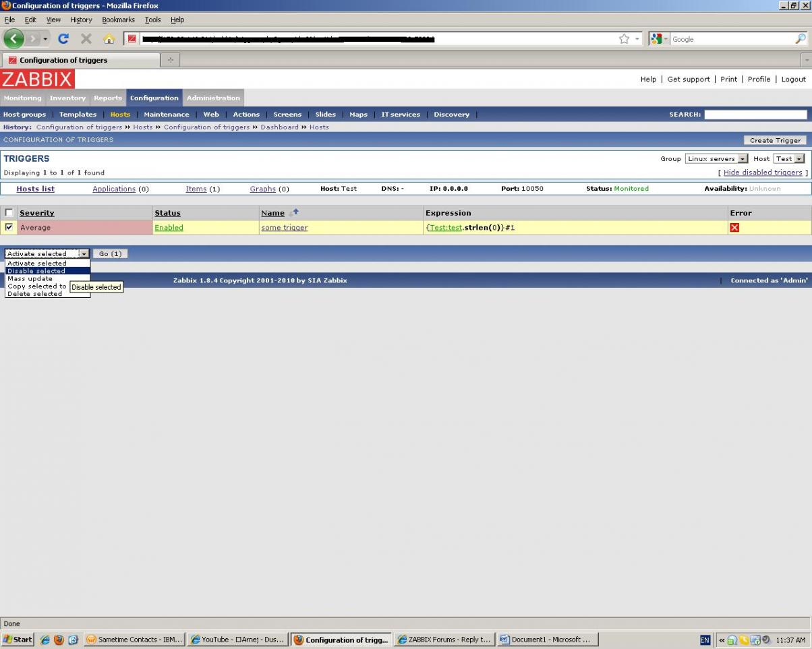Choose 'Copy selected to' in the dropdown list
This screenshot has width=812, height=649.
pos(37,286)
